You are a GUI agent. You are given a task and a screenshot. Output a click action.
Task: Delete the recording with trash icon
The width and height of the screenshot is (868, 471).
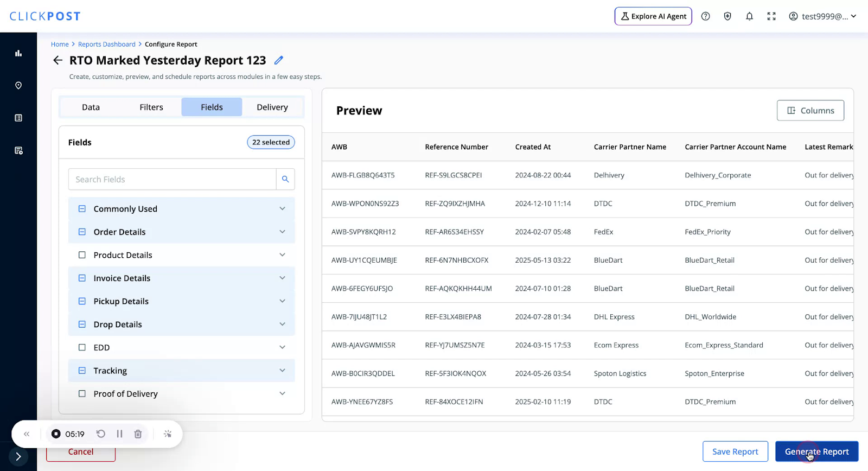(138, 434)
